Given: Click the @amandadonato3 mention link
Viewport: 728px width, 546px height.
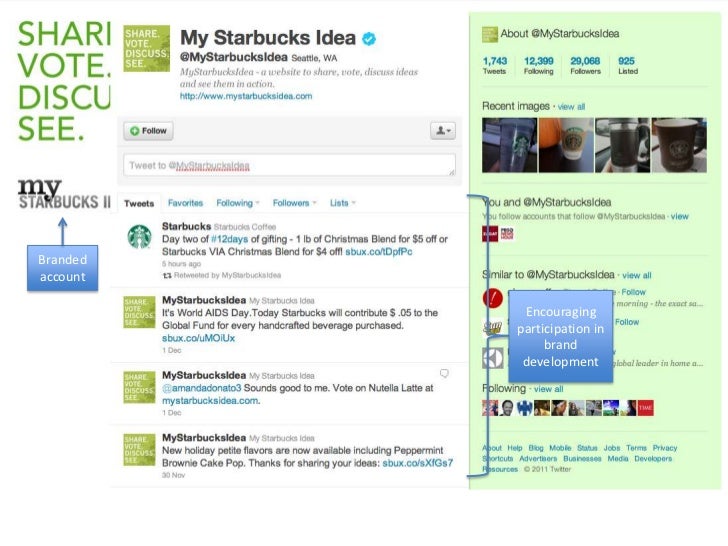Looking at the screenshot, I should [202, 388].
